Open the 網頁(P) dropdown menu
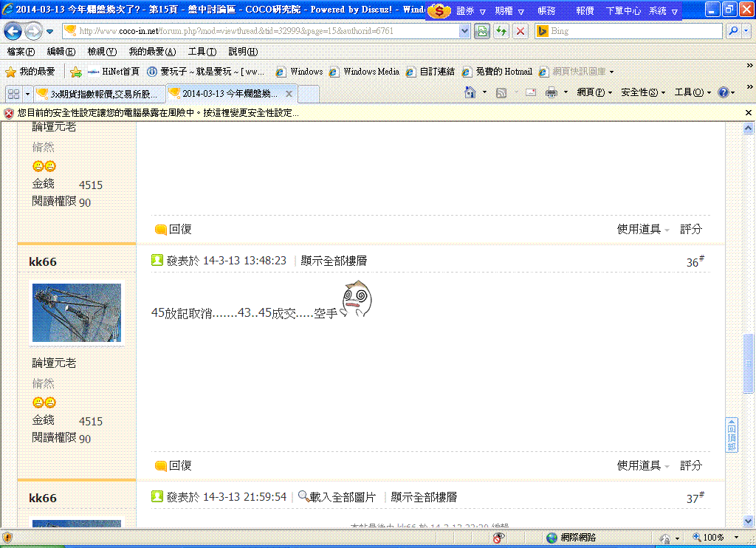 tap(594, 92)
